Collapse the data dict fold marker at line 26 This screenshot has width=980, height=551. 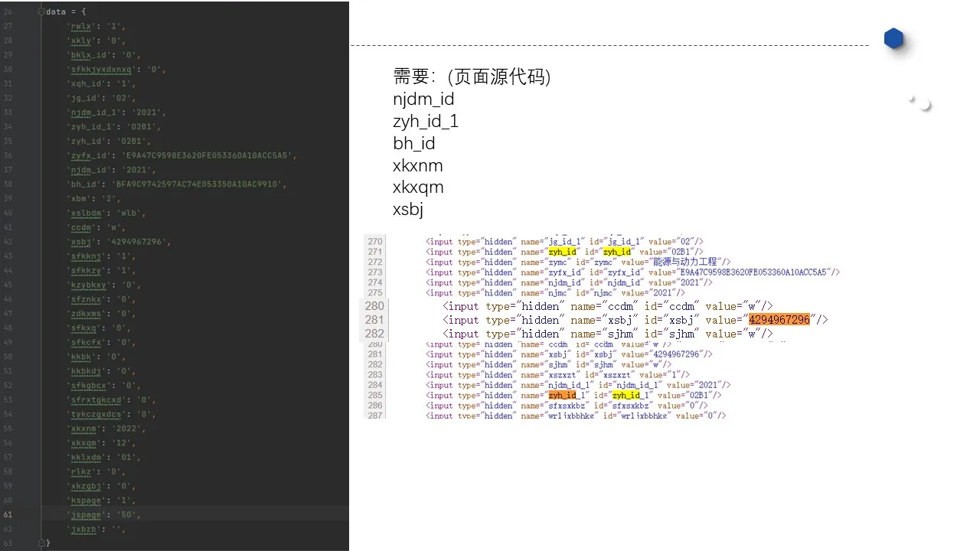coord(41,11)
